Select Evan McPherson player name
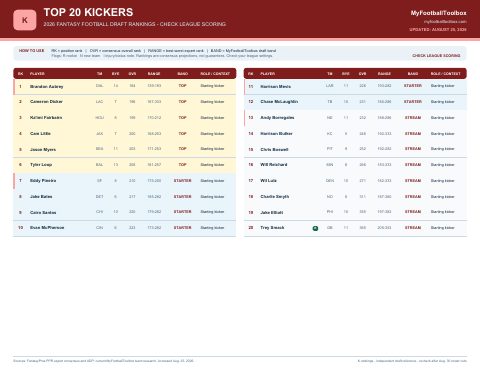The height and width of the screenshot is (371, 480). 47,227
